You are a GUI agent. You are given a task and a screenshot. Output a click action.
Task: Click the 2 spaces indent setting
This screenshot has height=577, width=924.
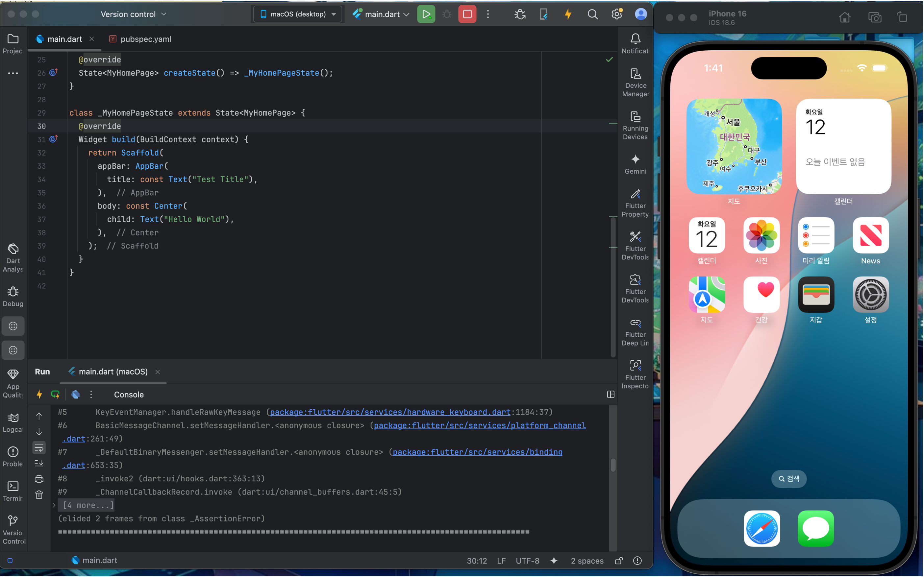587,561
